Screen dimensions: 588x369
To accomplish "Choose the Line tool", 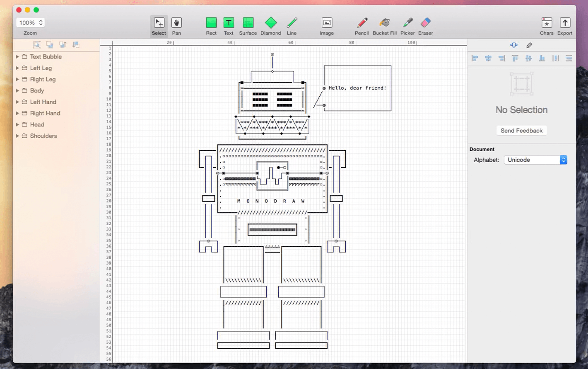I will coord(292,26).
